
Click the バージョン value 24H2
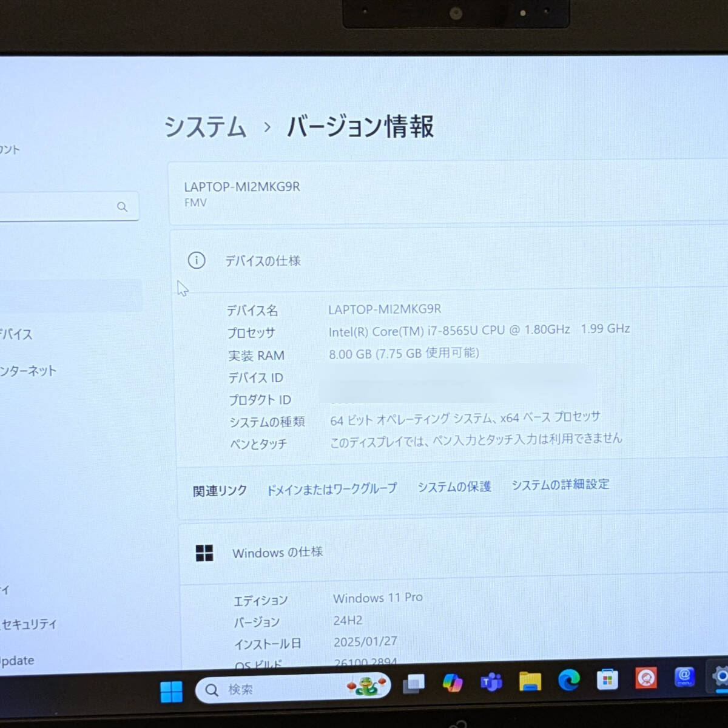[348, 621]
